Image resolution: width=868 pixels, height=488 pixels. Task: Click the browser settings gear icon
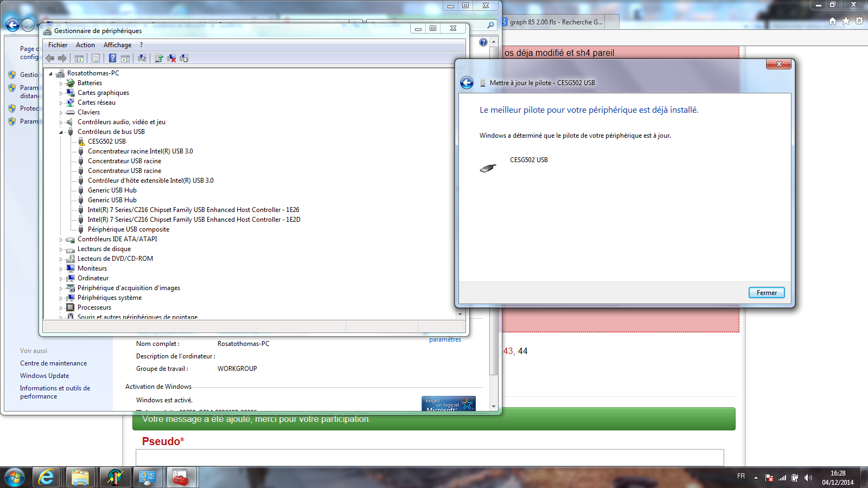[x=859, y=21]
